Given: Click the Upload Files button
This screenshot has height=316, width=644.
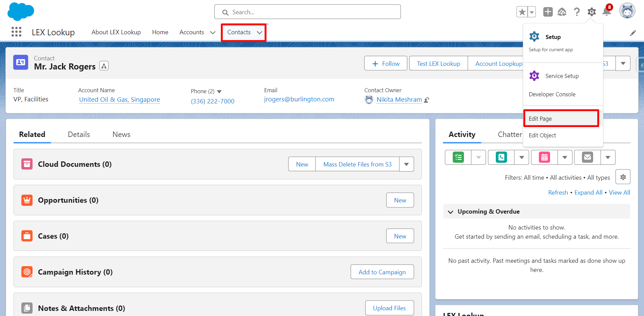Looking at the screenshot, I should pos(389,308).
